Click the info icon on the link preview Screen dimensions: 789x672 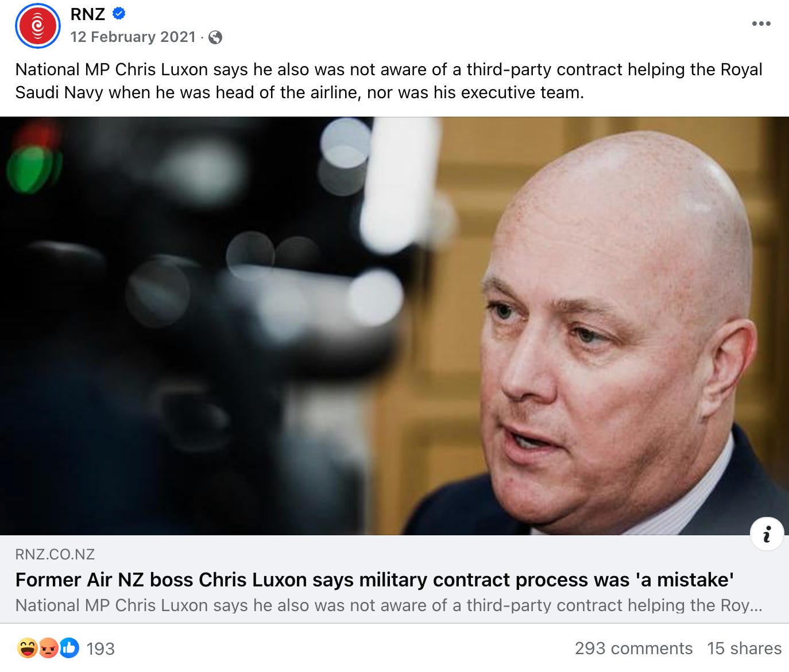[x=767, y=535]
